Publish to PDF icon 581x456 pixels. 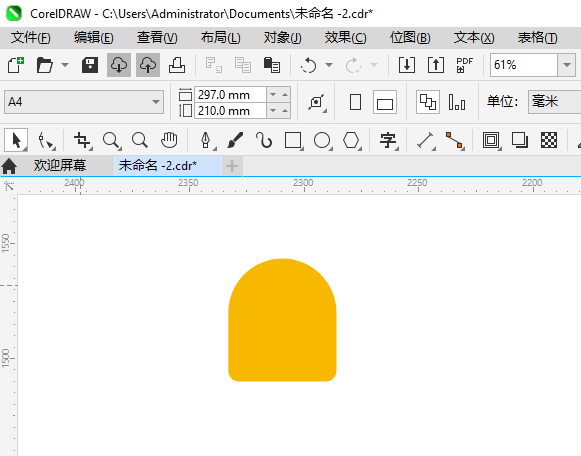click(465, 65)
